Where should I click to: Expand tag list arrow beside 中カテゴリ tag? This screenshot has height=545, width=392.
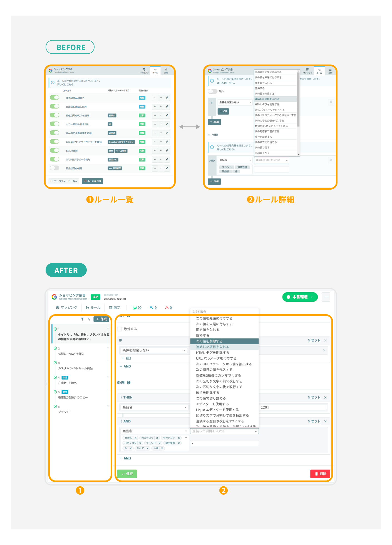point(186,438)
